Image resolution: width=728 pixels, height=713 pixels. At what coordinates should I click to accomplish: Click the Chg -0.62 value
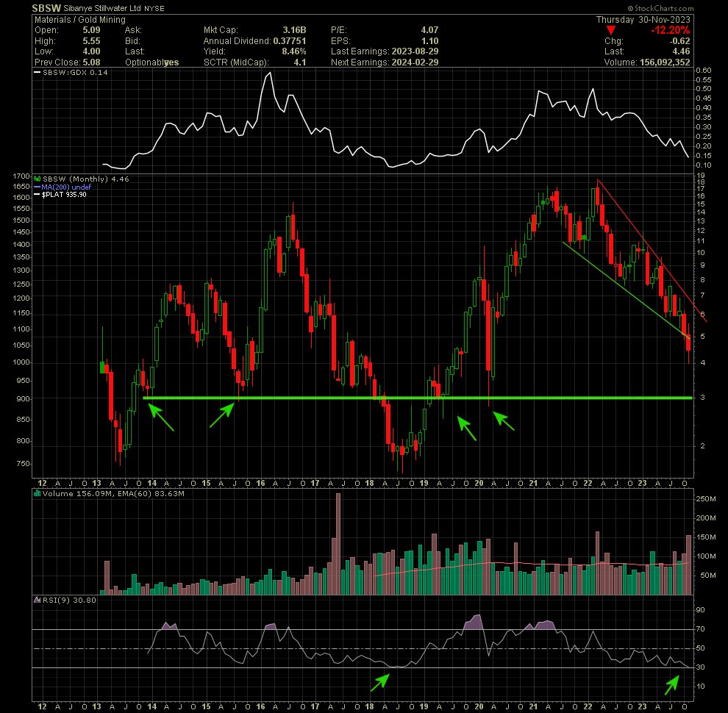pyautogui.click(x=679, y=41)
